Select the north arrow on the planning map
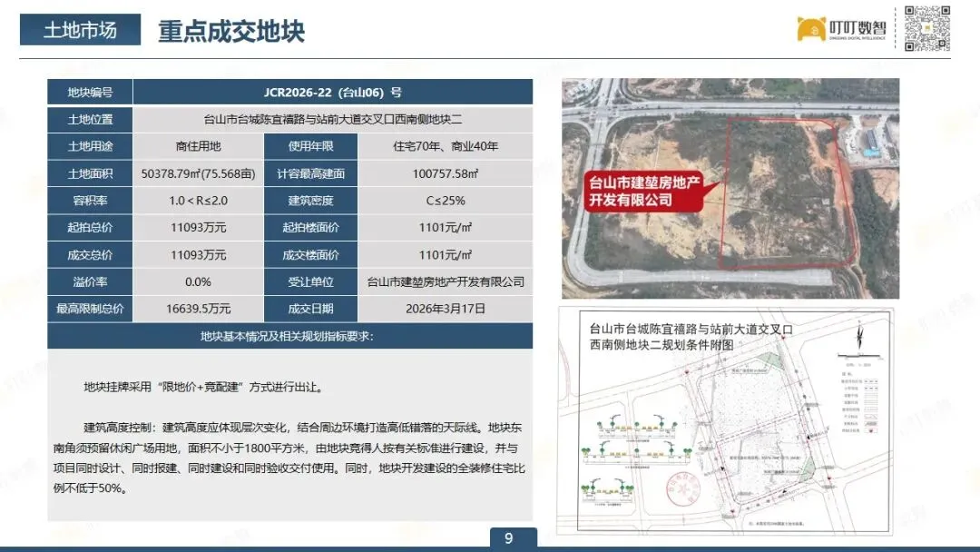The height and width of the screenshot is (552, 980). pos(859,334)
